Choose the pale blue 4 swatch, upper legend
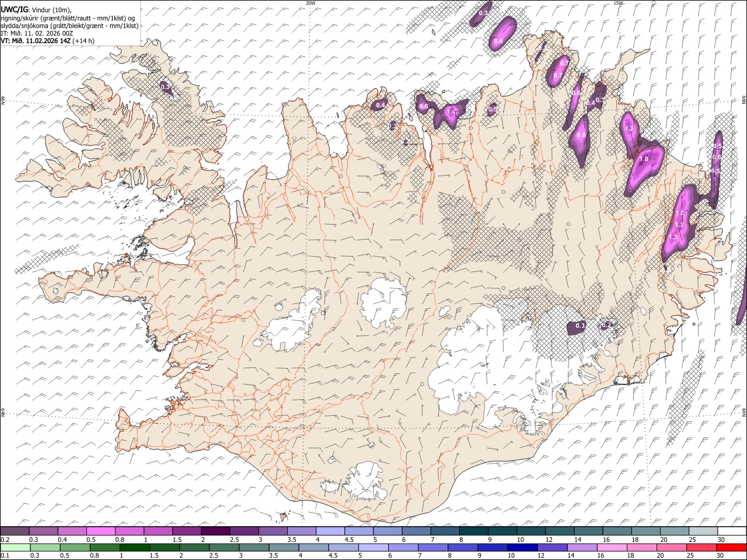 tap(330, 531)
